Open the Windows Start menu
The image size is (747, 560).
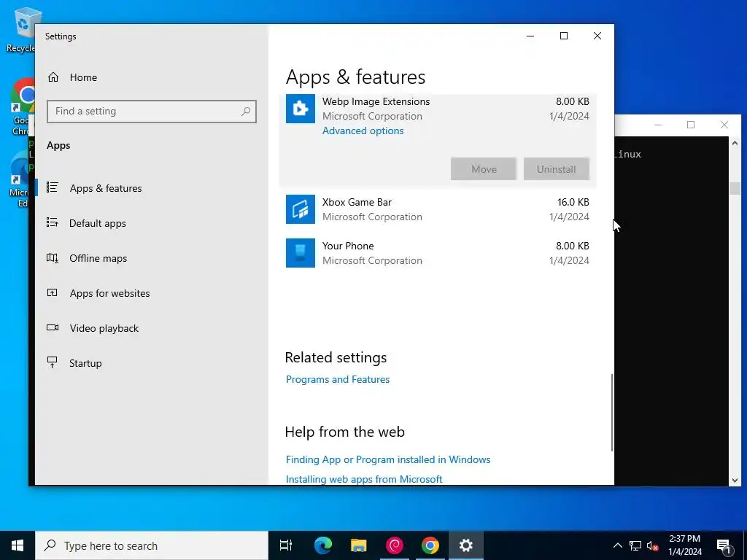[18, 545]
